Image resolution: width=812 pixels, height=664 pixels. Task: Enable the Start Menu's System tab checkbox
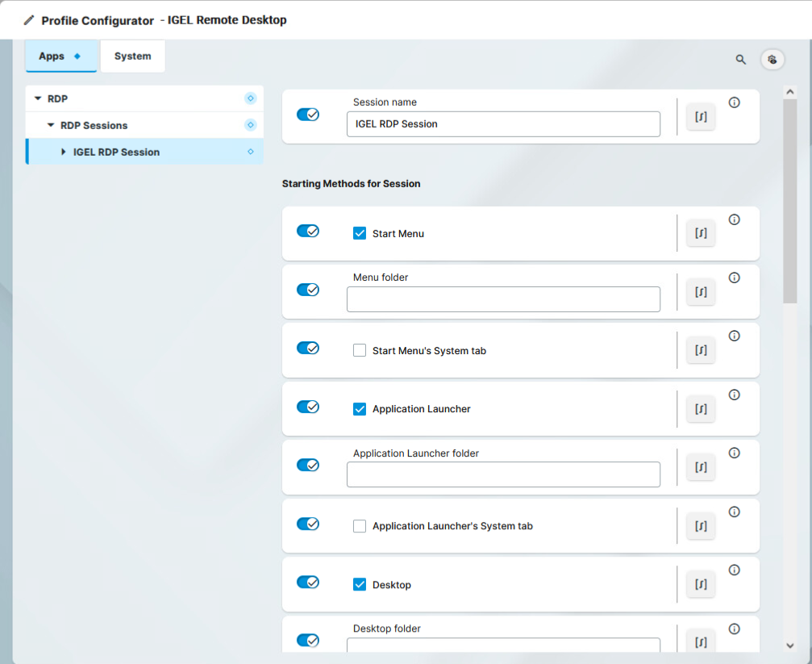[359, 350]
